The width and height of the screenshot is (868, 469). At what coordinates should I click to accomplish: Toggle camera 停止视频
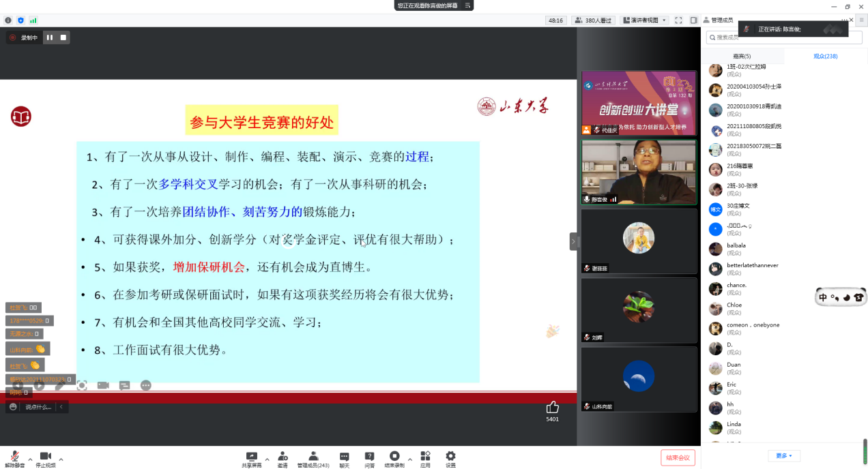click(45, 456)
